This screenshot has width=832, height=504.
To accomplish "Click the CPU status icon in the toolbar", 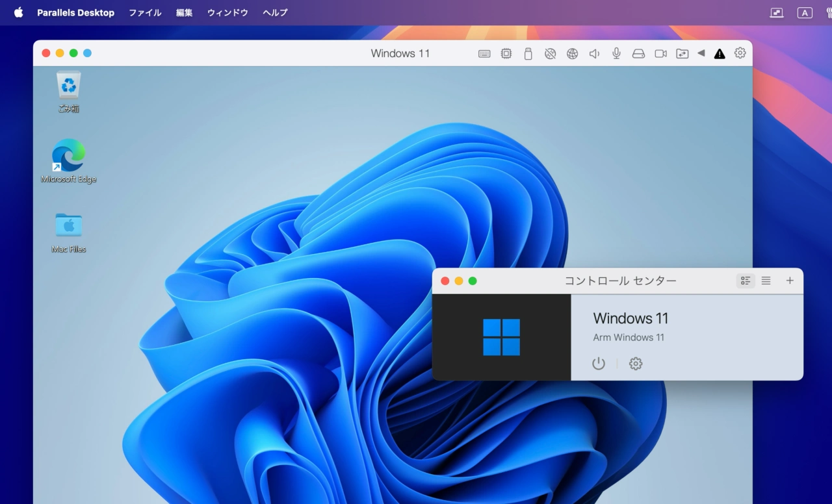I will [506, 53].
